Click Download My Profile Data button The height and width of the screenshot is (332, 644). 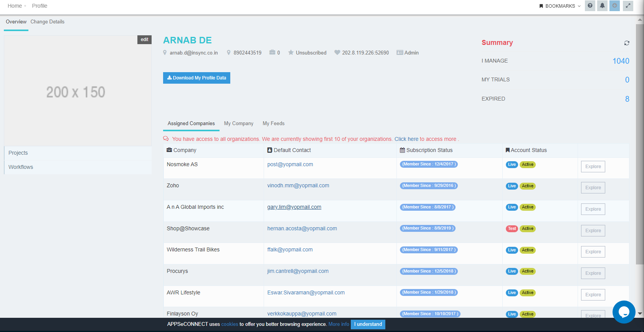point(197,78)
